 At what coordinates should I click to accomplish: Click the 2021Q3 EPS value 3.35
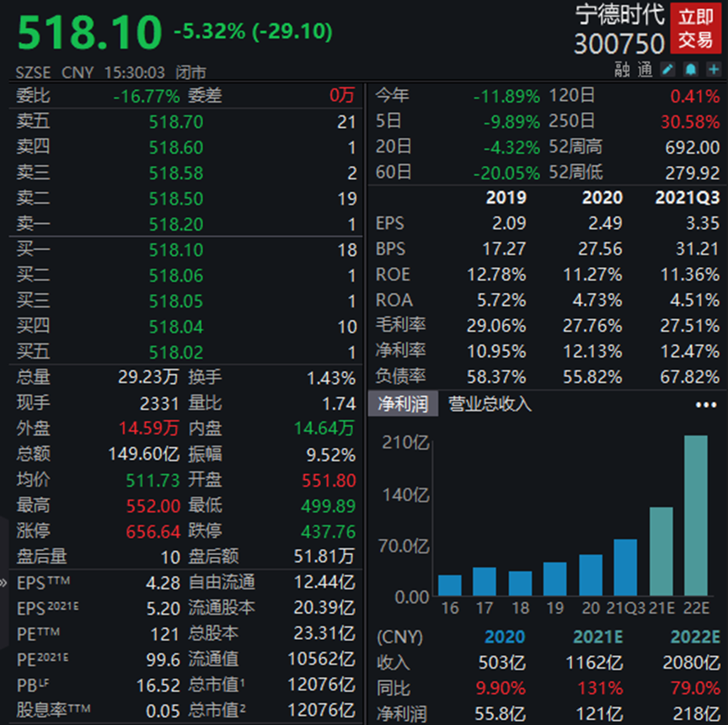click(703, 223)
